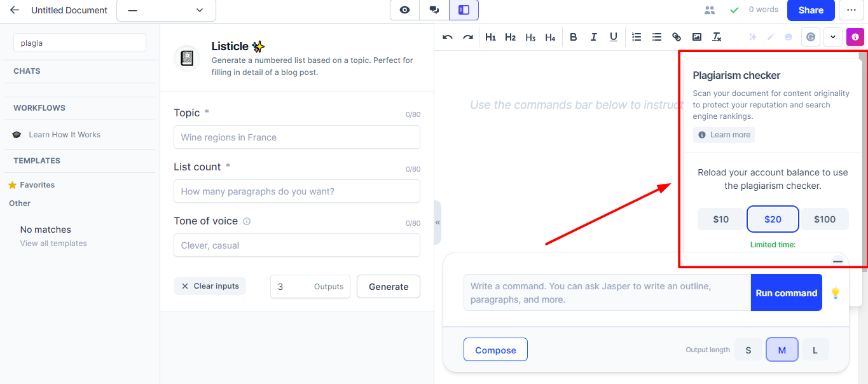Click the Generate button

(x=389, y=287)
